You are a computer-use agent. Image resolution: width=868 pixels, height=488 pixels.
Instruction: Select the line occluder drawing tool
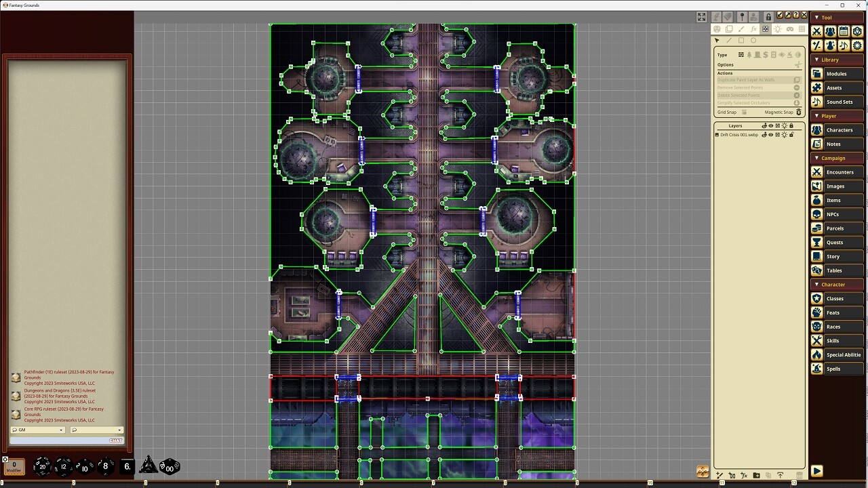[x=728, y=40]
